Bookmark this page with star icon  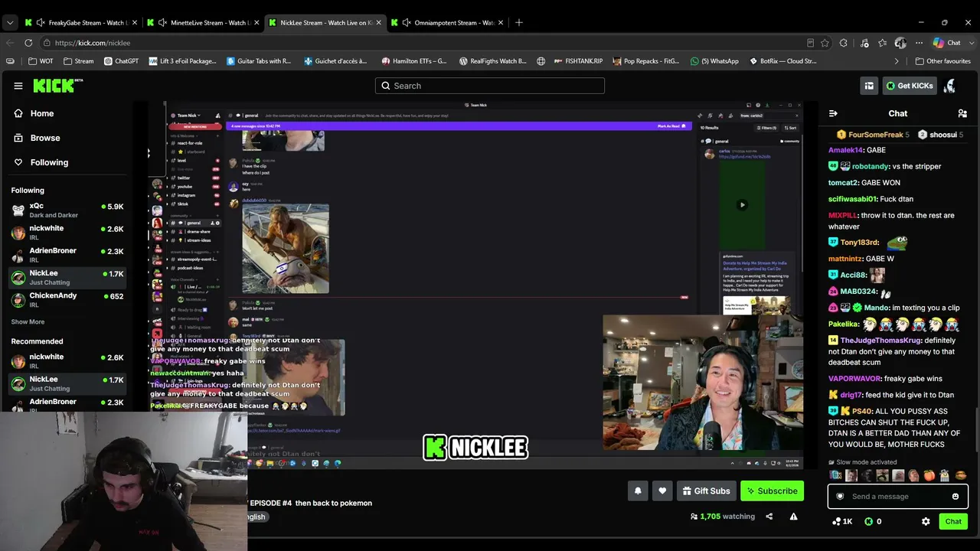825,43
